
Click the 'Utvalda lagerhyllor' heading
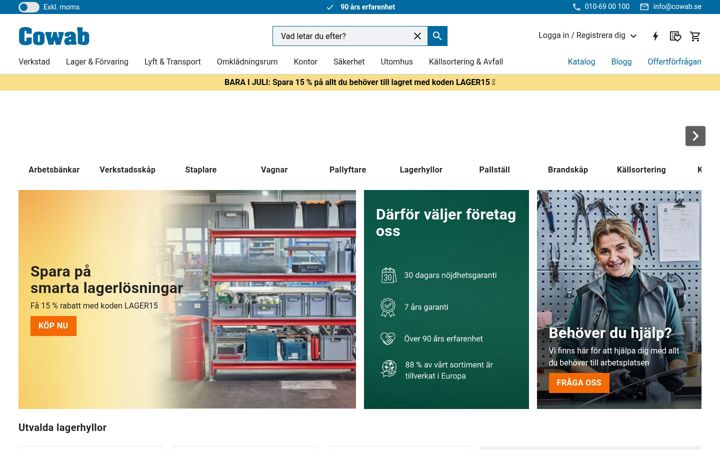pos(62,428)
